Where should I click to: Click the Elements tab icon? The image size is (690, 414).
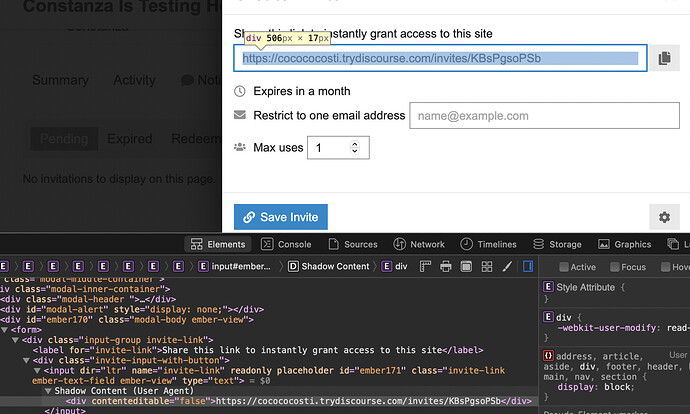click(x=196, y=244)
